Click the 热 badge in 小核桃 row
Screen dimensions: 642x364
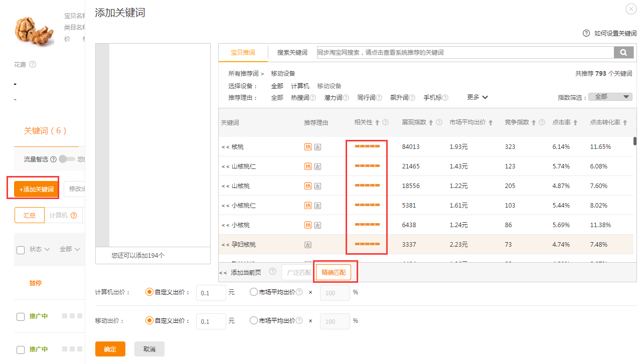pyautogui.click(x=308, y=225)
